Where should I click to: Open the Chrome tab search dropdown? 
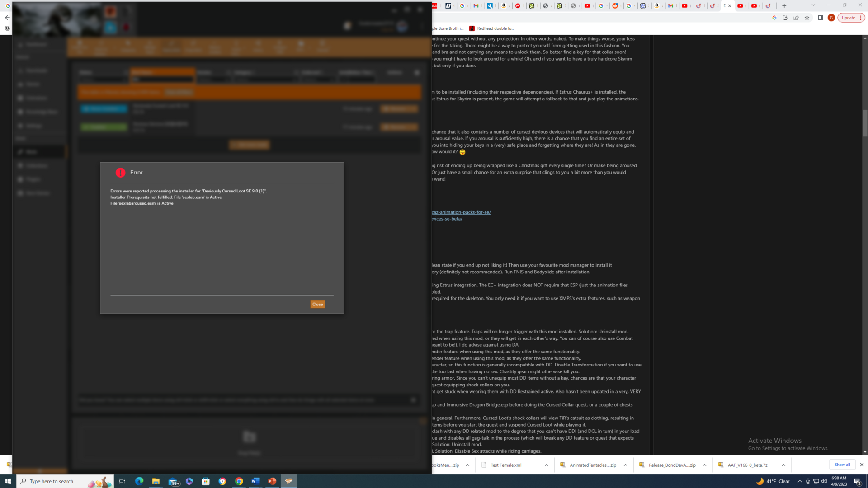[813, 5]
